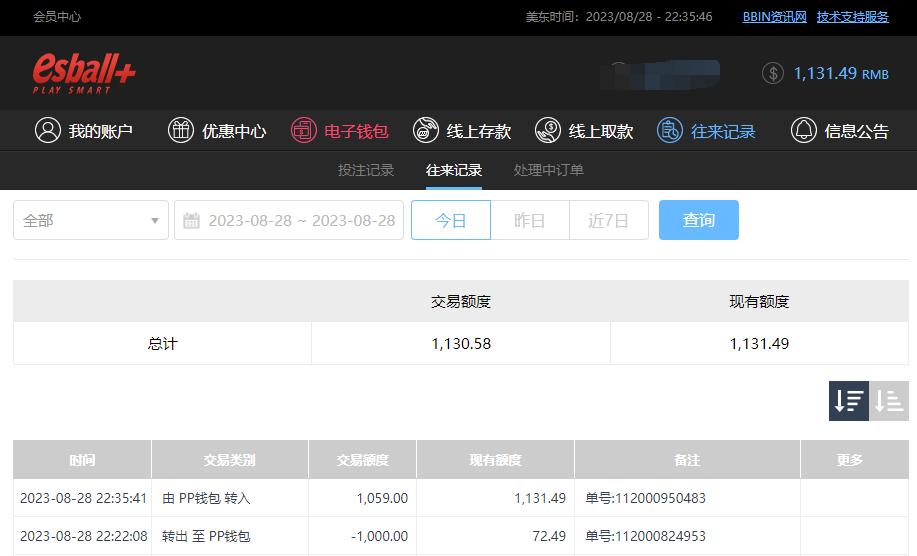Open 信息公告 menu item
917x556 pixels.
point(840,130)
